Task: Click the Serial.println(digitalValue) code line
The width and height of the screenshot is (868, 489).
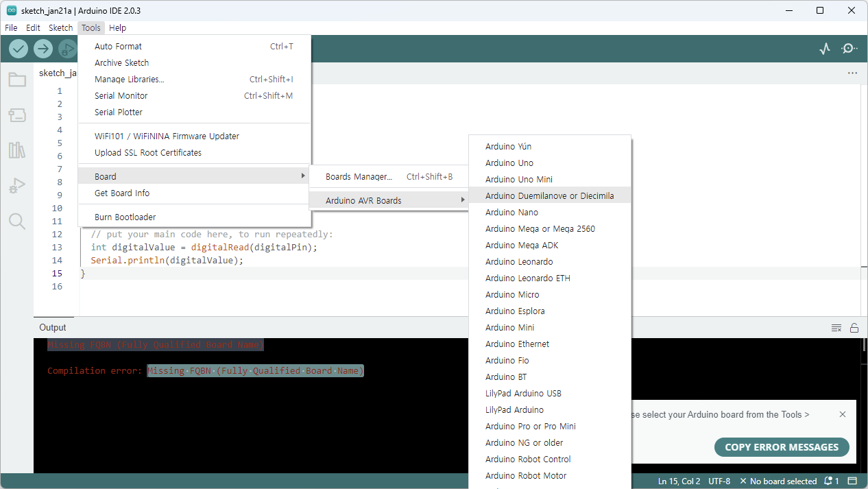Action: (167, 261)
